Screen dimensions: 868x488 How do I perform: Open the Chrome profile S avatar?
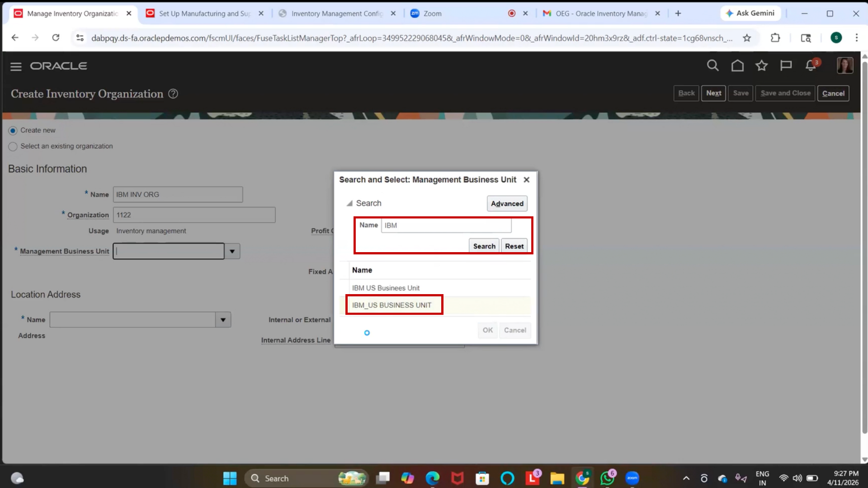point(836,38)
